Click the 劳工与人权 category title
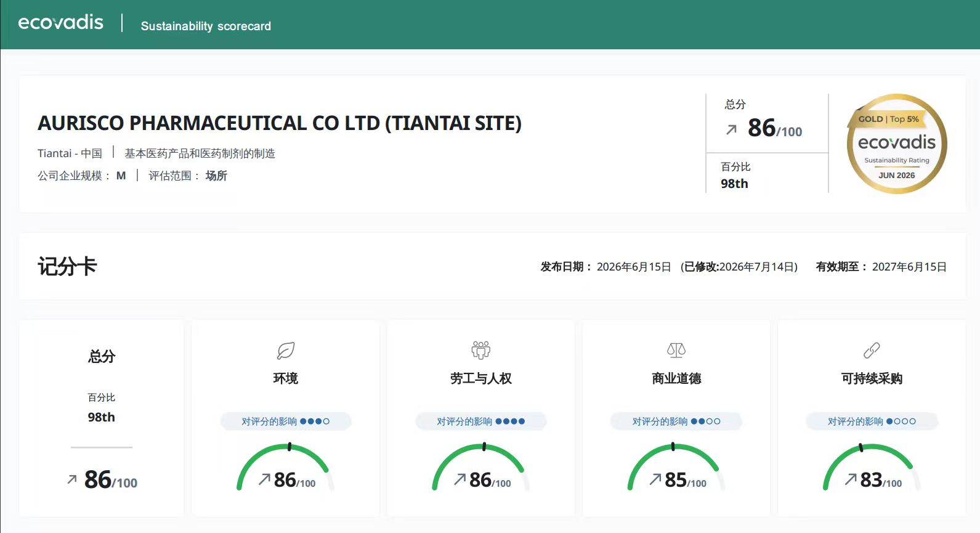The width and height of the screenshot is (980, 533). click(x=481, y=378)
